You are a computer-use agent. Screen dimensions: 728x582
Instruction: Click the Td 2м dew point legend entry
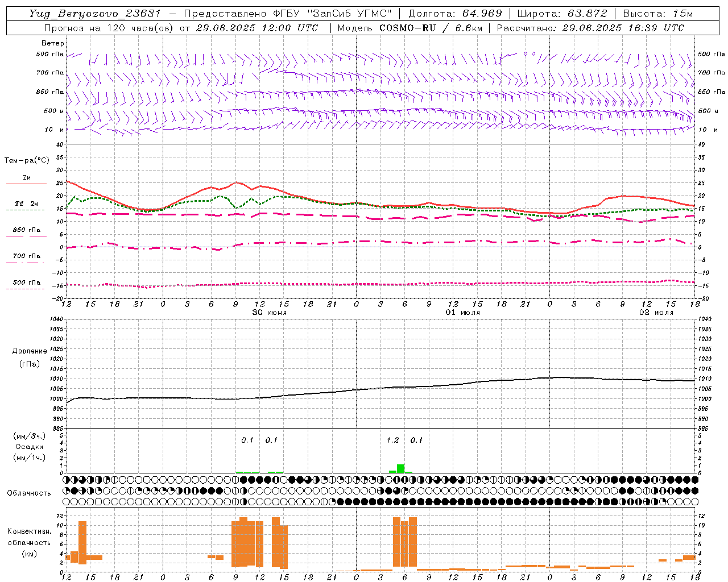coord(26,203)
